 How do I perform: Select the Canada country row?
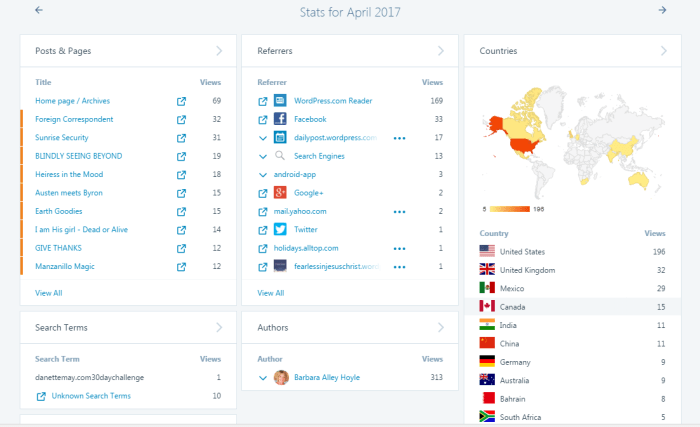click(x=573, y=307)
